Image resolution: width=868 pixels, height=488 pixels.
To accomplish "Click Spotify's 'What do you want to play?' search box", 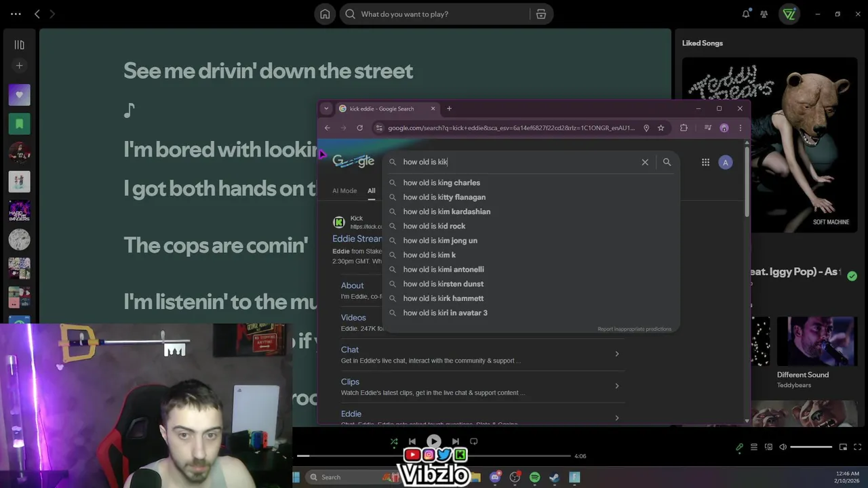I will click(435, 14).
